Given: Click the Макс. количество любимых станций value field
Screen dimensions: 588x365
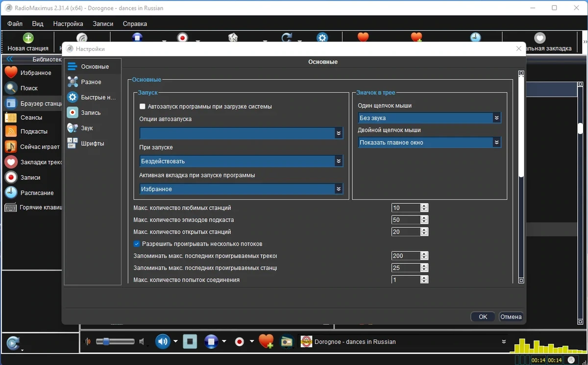Looking at the screenshot, I should click(x=406, y=208).
